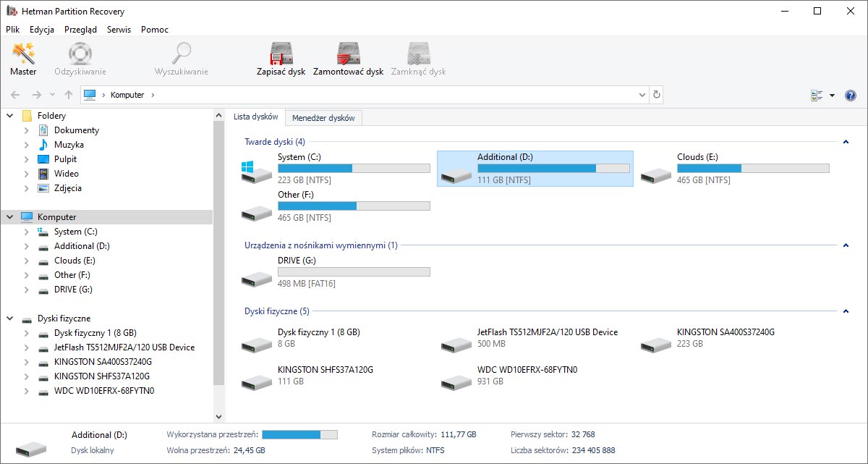Screen dimensions: 868x464
Task: Click Komputer in the address bar
Action: [x=127, y=95]
